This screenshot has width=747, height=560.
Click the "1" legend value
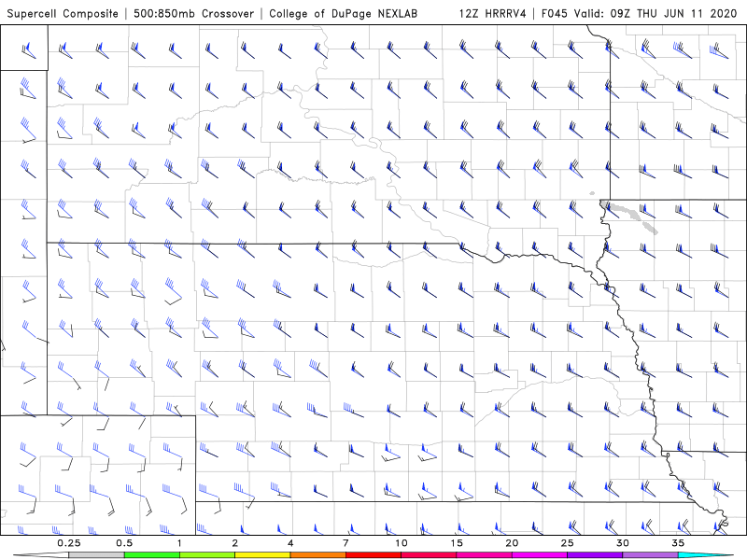click(179, 543)
